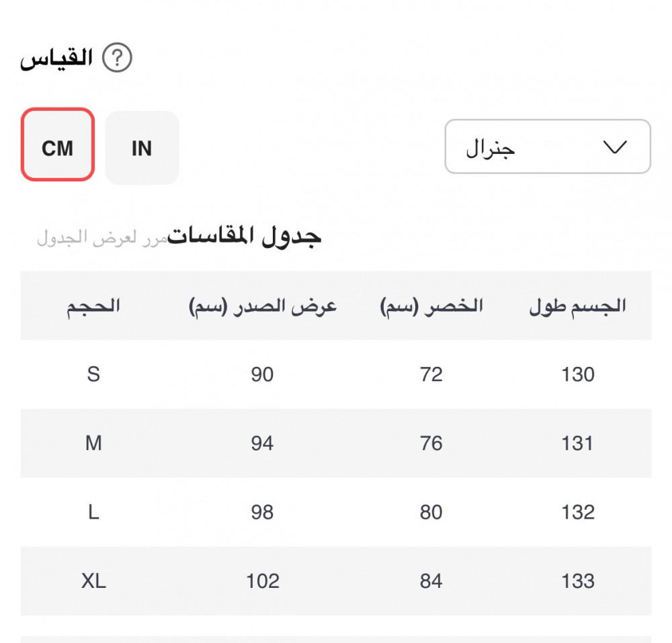Select the CM unit toggle
This screenshot has width=672, height=643.
(57, 148)
